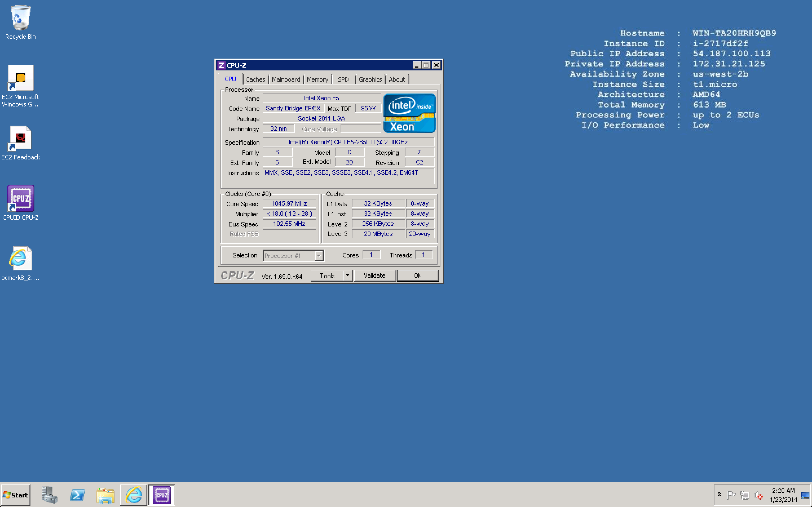Screen dimensions: 812x507
Task: Open the Processor #1 selection dropdown
Action: coord(319,256)
